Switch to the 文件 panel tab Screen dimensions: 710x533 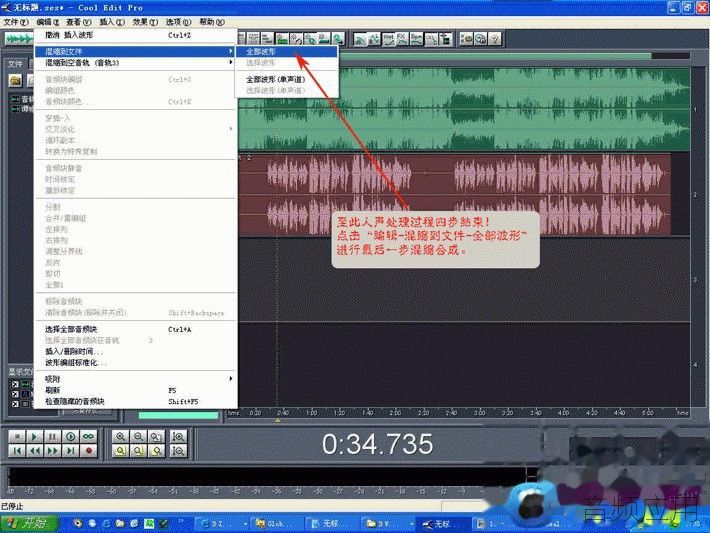coord(15,64)
